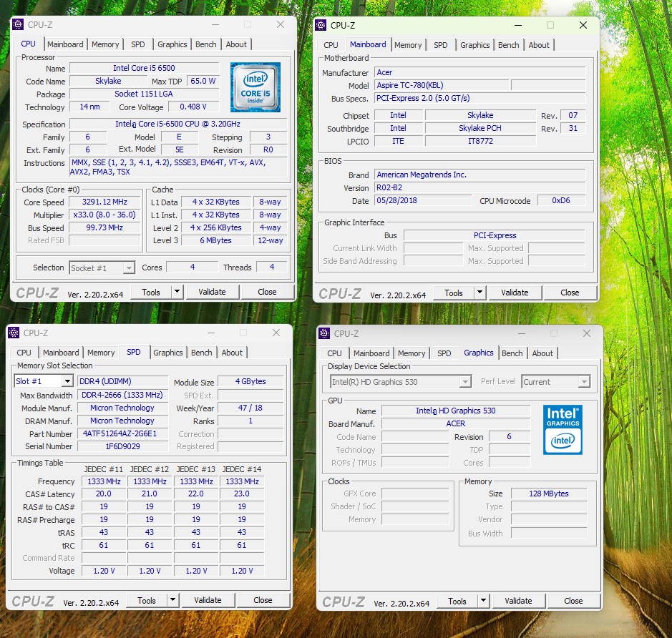Click Tools button in CPU window

(151, 292)
